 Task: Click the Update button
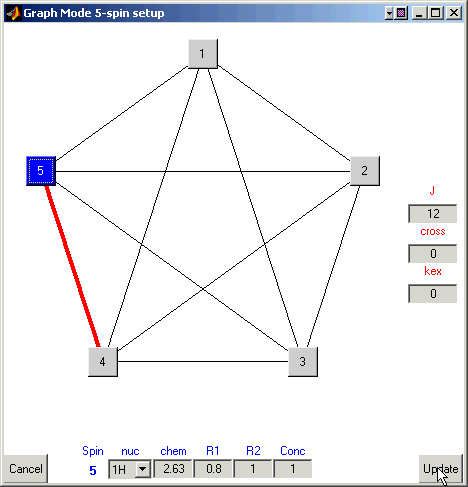pos(441,469)
